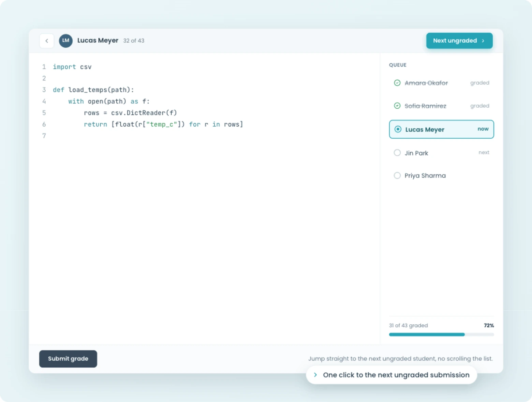This screenshot has width=532, height=402.
Task: Jump to Next ungraded submission
Action: click(x=459, y=41)
